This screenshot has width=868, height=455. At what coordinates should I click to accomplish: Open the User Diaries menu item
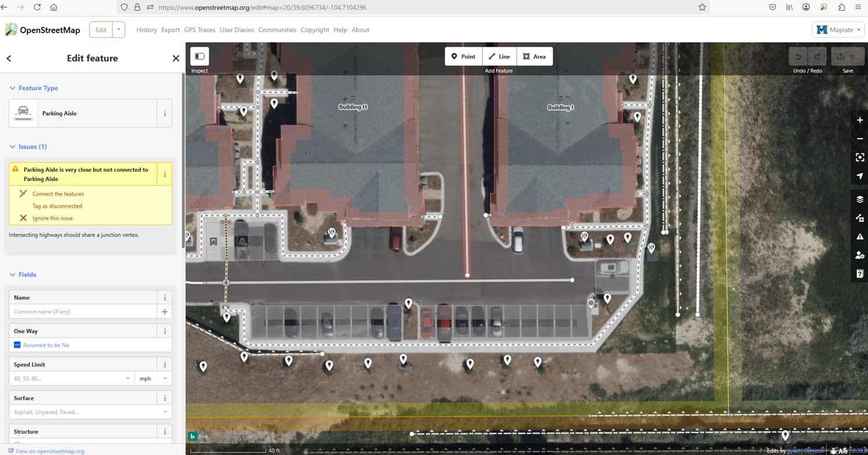tap(237, 30)
